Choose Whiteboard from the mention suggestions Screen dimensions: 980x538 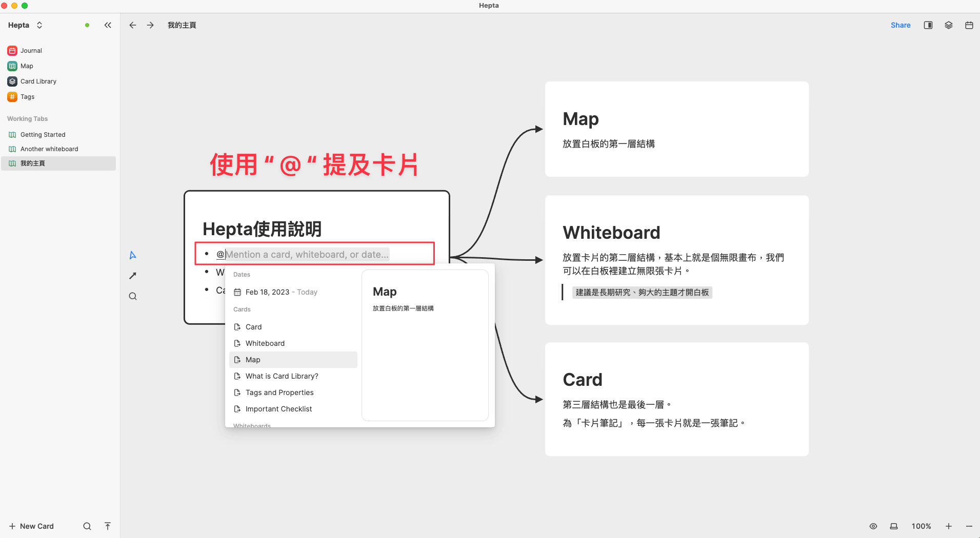click(x=265, y=343)
